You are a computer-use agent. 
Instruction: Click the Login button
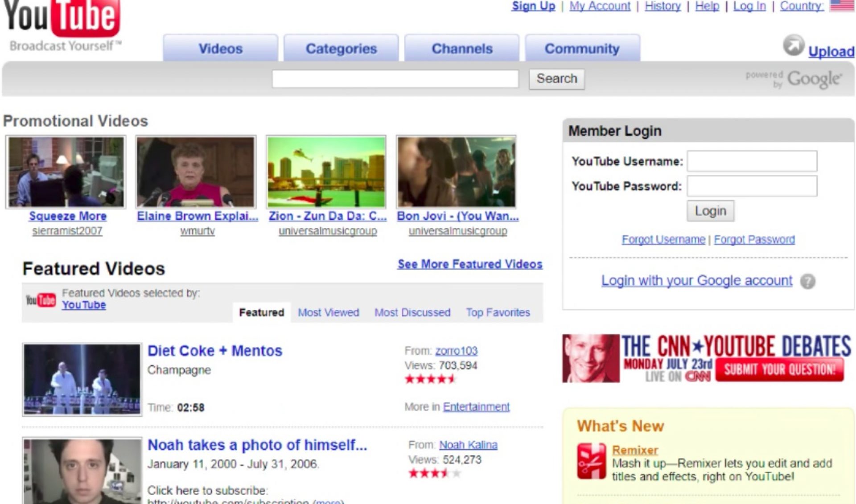(x=710, y=211)
